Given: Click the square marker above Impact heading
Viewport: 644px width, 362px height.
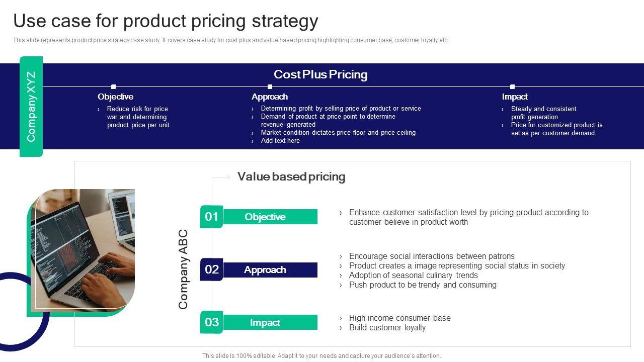Looking at the screenshot, I should click(512, 86).
